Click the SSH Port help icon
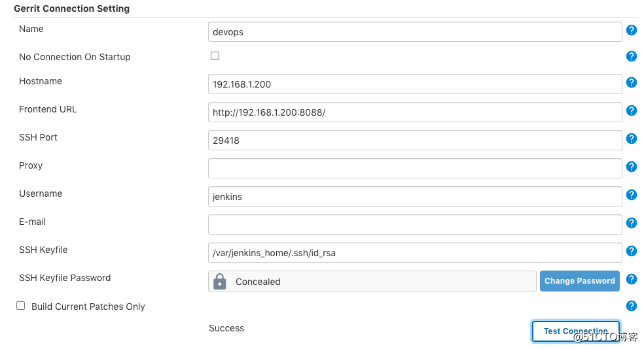This screenshot has width=644, height=349. pyautogui.click(x=632, y=139)
